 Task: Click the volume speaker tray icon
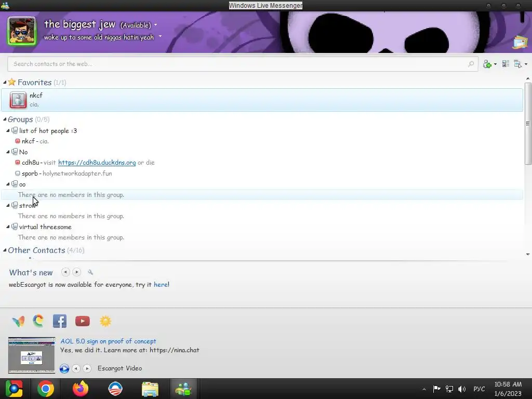coord(462,389)
